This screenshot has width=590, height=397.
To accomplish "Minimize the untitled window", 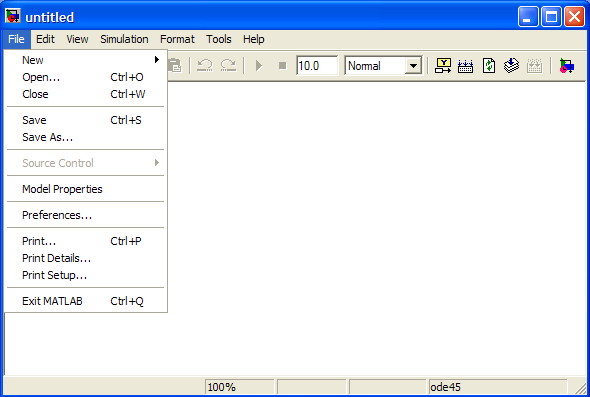I will (x=528, y=17).
